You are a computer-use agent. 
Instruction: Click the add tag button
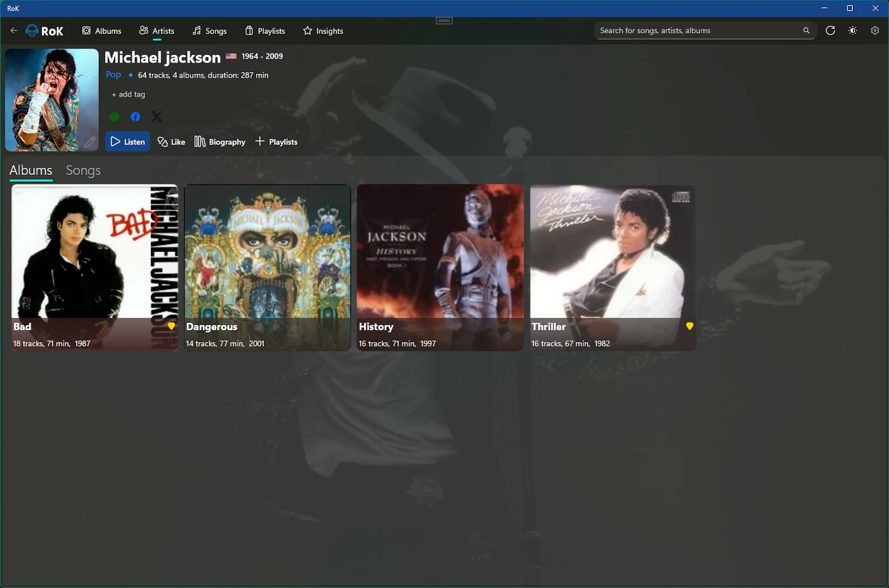point(128,94)
